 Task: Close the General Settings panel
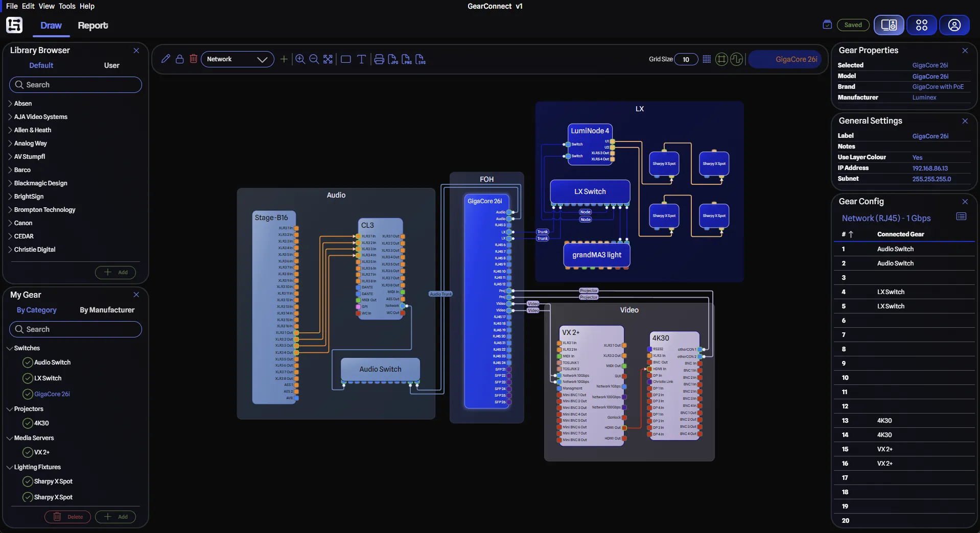coord(965,121)
